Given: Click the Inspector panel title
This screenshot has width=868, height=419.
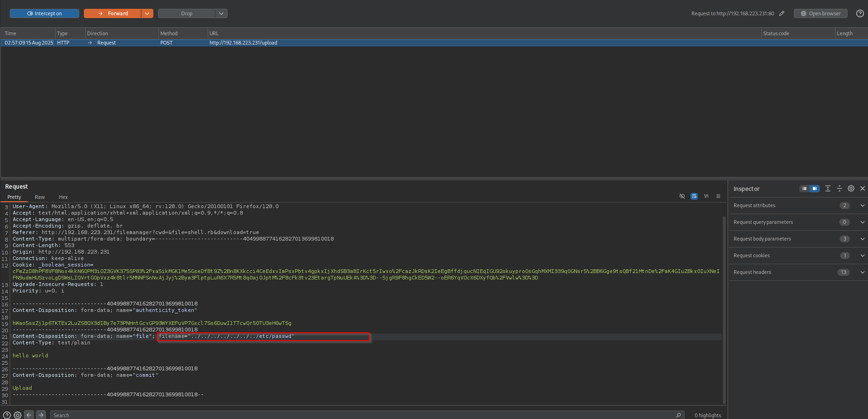Looking at the screenshot, I should point(747,189).
